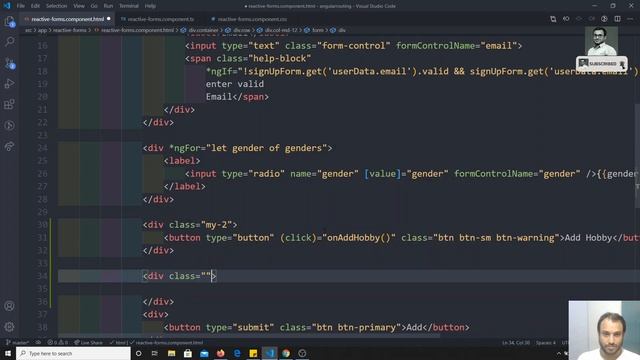Screen dimensions: 640x360
Task: Click the circular preview icon in editor toolbar
Action: pyautogui.click(x=604, y=19)
